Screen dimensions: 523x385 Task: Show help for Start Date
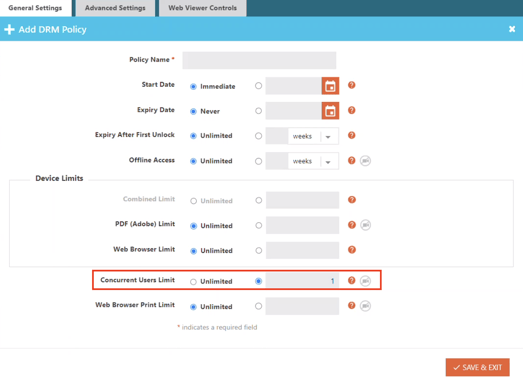point(351,85)
